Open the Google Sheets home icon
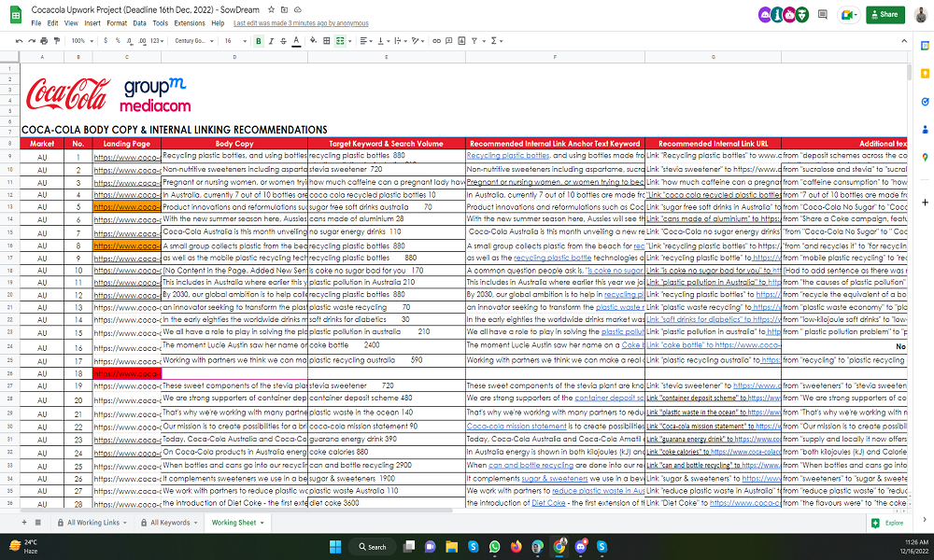This screenshot has height=560, width=934. tap(16, 15)
